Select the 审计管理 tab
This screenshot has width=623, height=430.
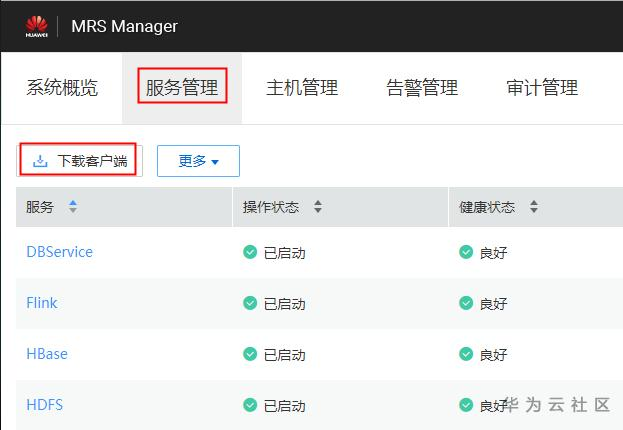(542, 88)
